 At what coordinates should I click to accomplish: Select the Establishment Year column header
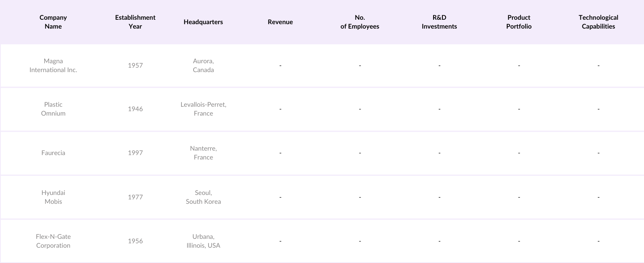click(x=135, y=22)
